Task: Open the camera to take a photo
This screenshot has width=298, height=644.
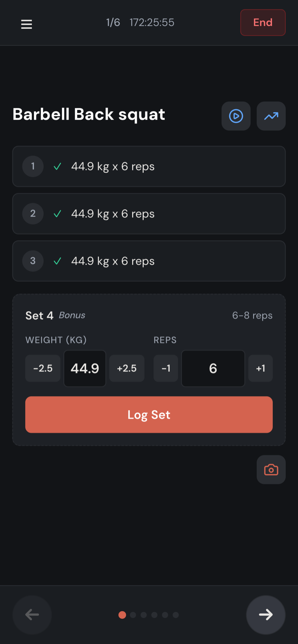Action: (271, 470)
